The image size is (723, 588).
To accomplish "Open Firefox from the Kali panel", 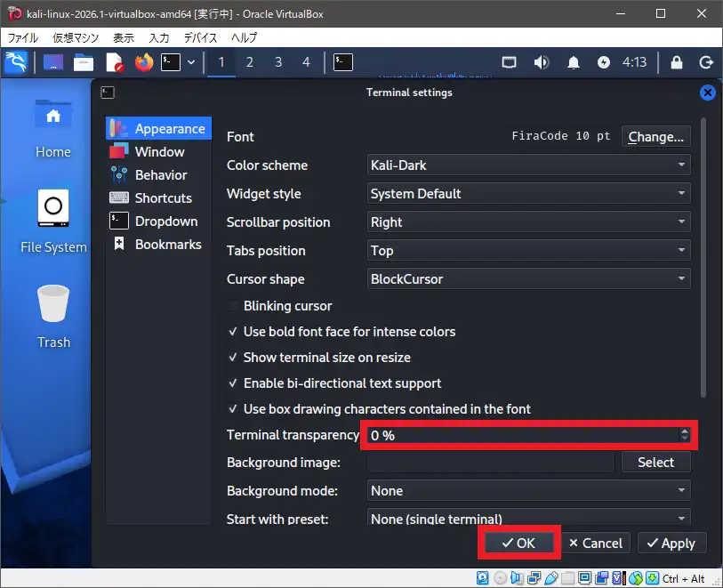I will pyautogui.click(x=143, y=62).
